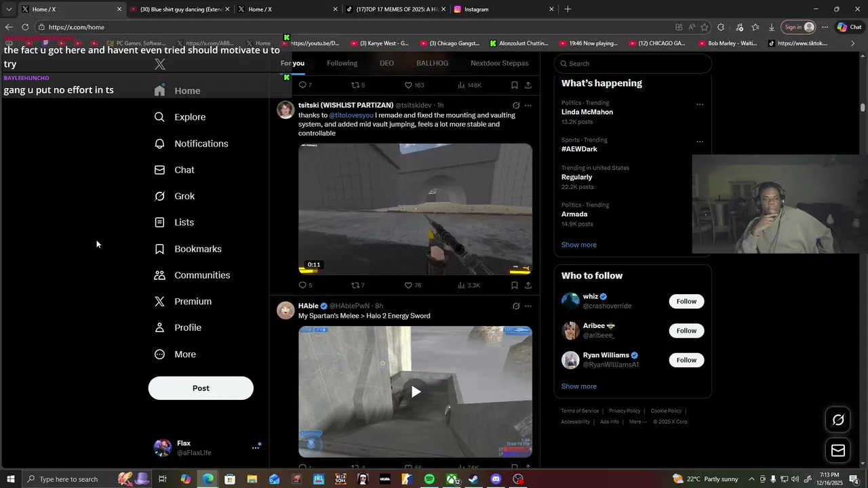Reload the page in the browser
868x488 pixels.
point(25,27)
